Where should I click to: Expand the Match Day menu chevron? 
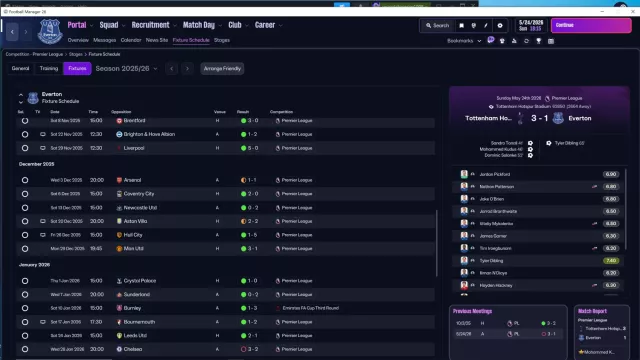click(x=220, y=25)
